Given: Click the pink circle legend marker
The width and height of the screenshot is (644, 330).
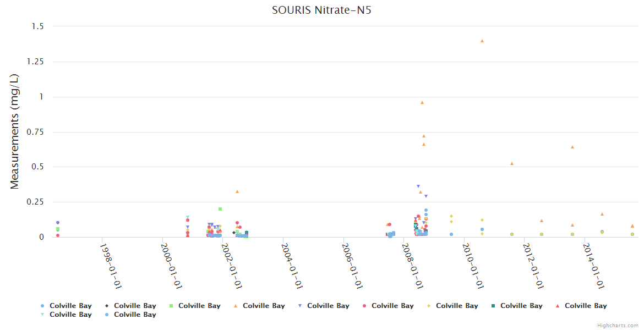Looking at the screenshot, I should pos(364,306).
